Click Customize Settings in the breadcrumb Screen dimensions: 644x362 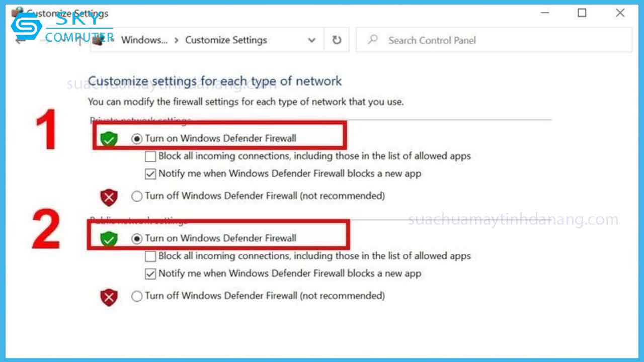(x=226, y=40)
